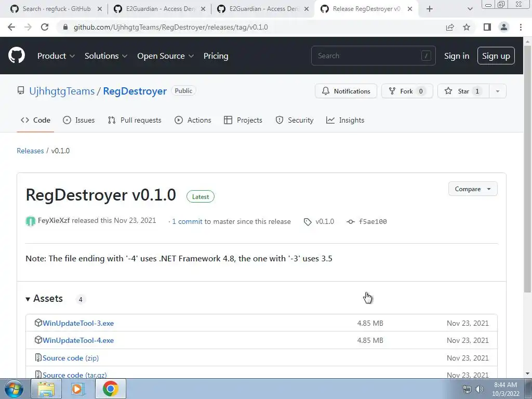The width and height of the screenshot is (532, 399).
Task: Collapse the Assets section
Action: (x=44, y=299)
